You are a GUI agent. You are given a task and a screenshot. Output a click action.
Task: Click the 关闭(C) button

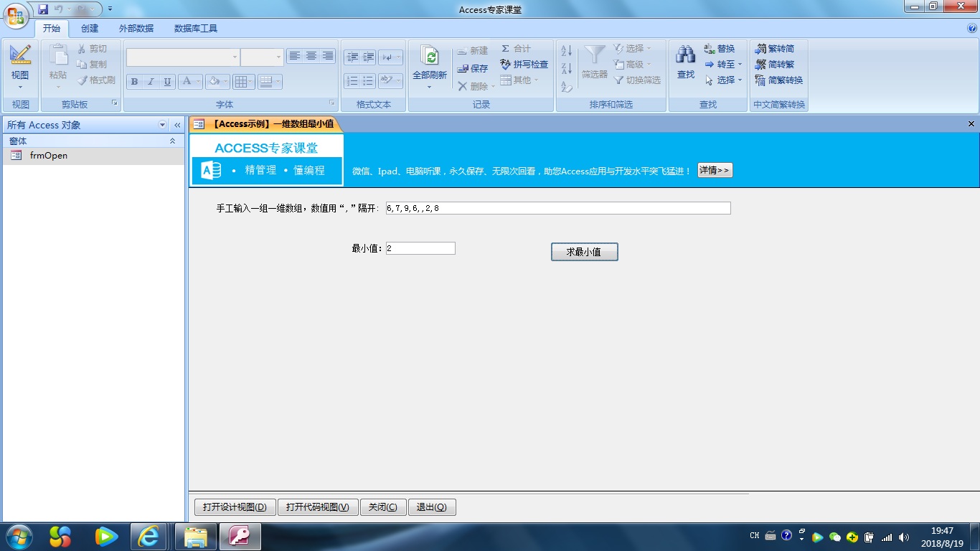(383, 507)
